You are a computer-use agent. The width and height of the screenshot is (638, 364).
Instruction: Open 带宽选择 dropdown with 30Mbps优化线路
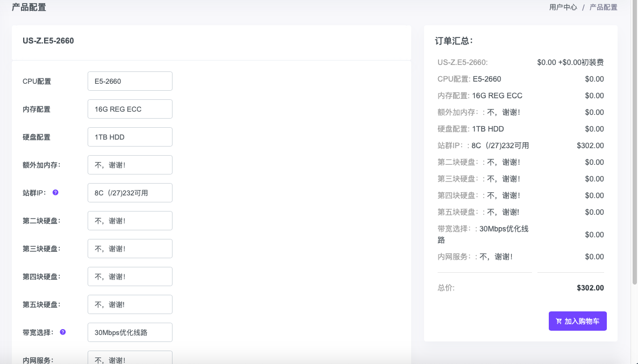point(130,332)
